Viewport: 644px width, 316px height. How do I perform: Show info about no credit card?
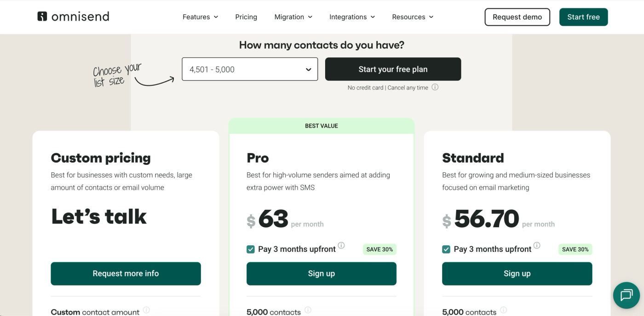[x=435, y=87]
